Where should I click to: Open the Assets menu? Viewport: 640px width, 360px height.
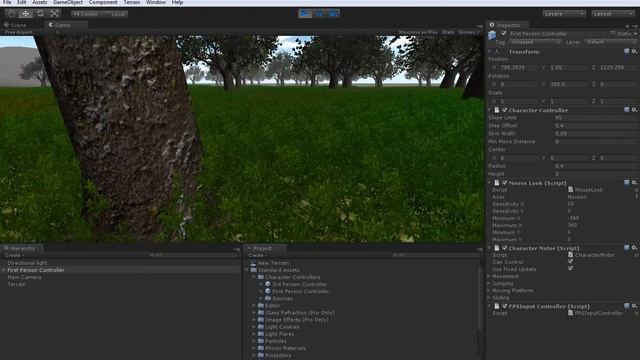pyautogui.click(x=40, y=2)
